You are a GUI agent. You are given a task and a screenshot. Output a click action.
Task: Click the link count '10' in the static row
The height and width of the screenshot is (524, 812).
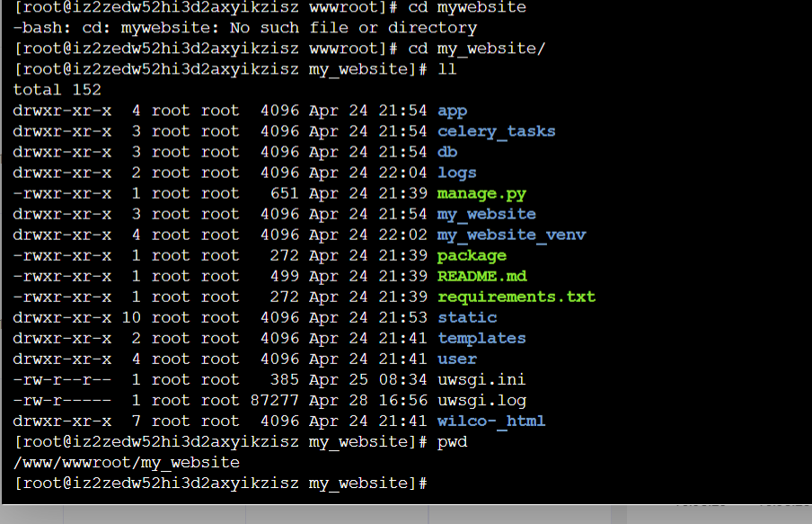pos(131,317)
